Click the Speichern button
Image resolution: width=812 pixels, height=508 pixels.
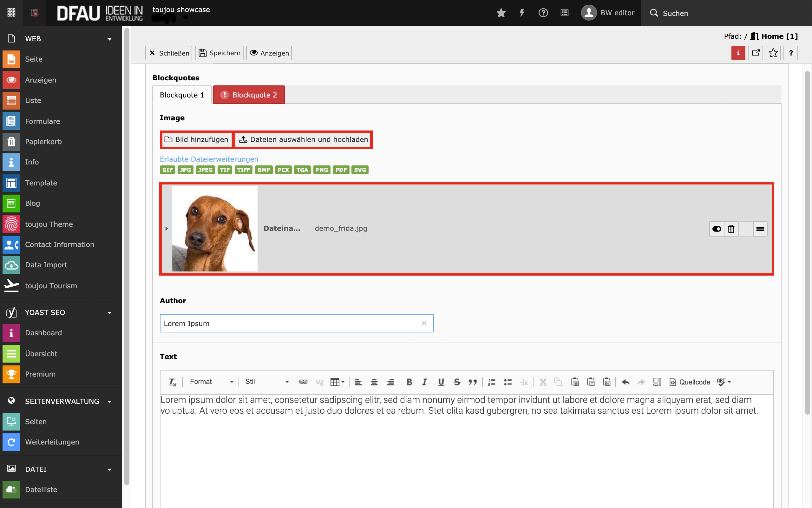point(219,53)
